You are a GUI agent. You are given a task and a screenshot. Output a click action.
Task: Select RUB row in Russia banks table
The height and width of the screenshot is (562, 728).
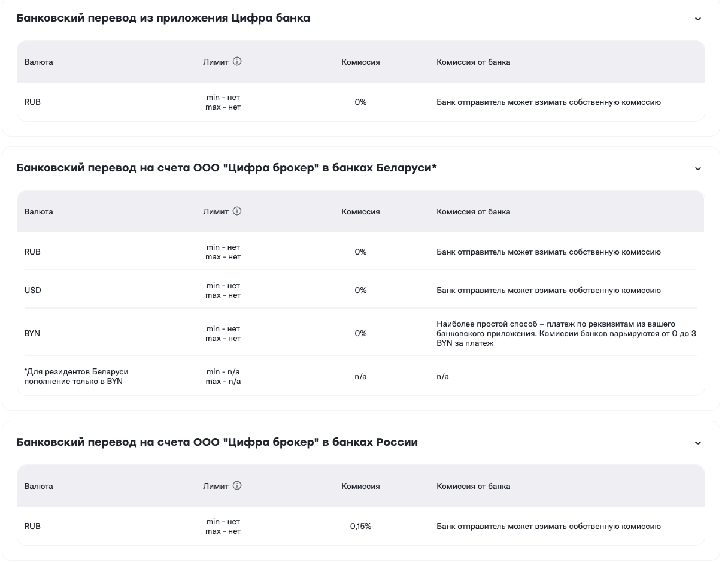point(32,527)
